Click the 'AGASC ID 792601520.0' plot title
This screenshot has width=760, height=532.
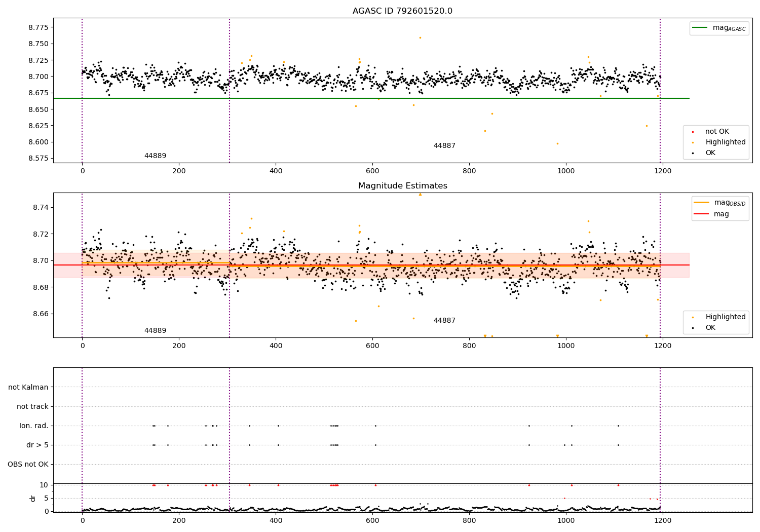[x=402, y=11]
